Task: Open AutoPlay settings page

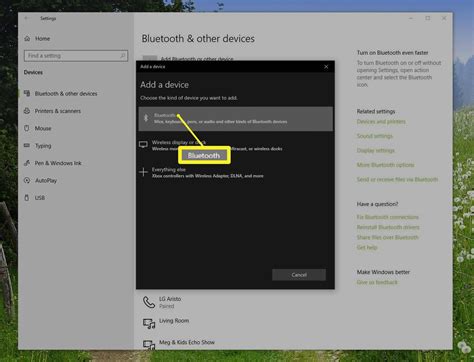Action: [x=46, y=180]
